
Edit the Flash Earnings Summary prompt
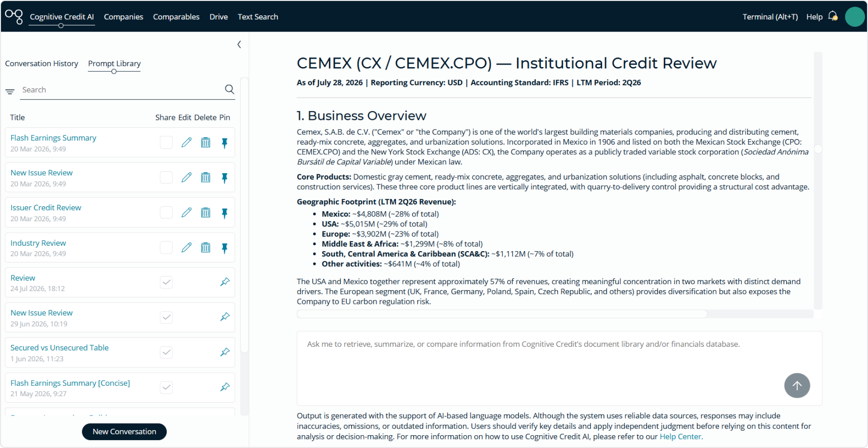click(186, 143)
